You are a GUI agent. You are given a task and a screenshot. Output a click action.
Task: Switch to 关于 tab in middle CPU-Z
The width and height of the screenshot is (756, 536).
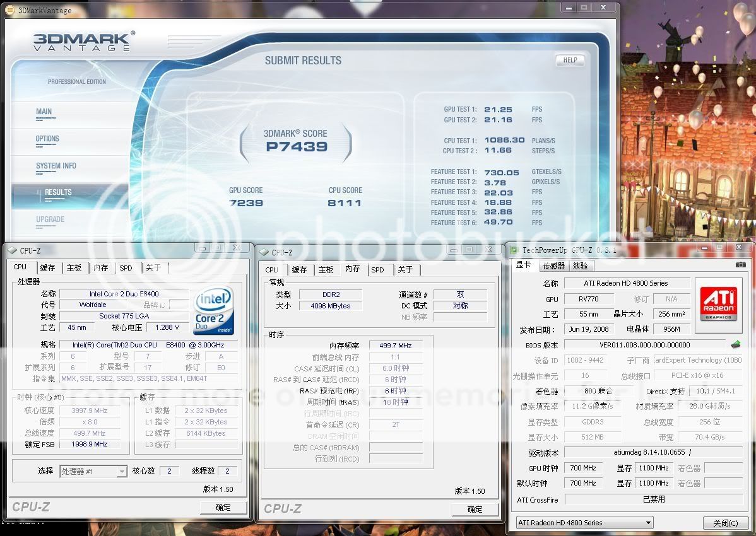[405, 270]
